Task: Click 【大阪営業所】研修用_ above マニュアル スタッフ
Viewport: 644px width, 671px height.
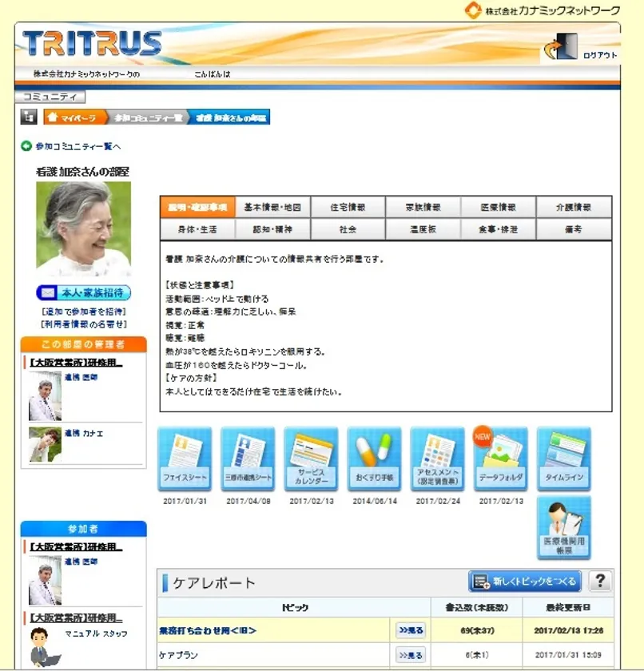Action: (x=76, y=618)
